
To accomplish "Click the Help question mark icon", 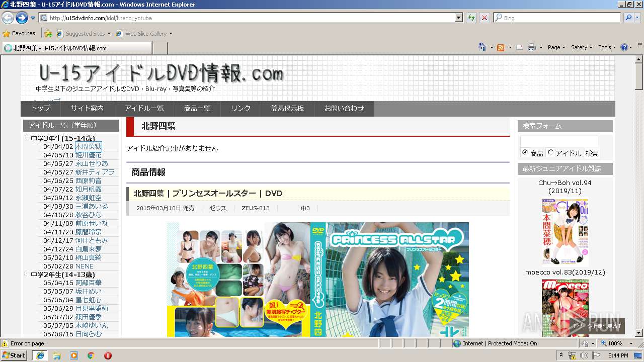I will pos(624,47).
